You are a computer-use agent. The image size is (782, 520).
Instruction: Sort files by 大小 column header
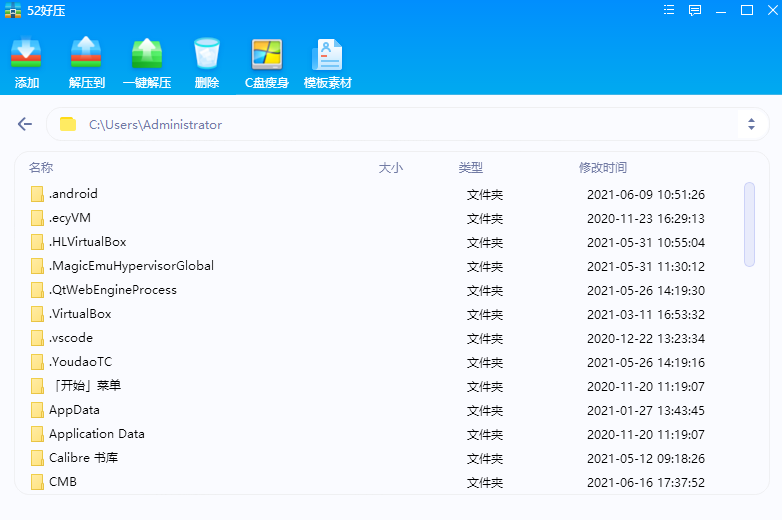(391, 168)
